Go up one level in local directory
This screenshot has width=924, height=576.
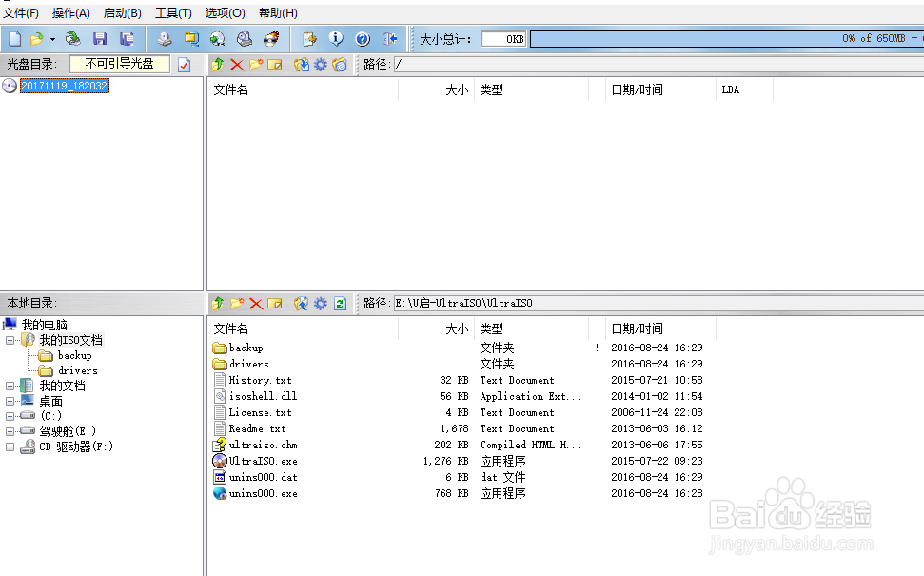pos(218,303)
